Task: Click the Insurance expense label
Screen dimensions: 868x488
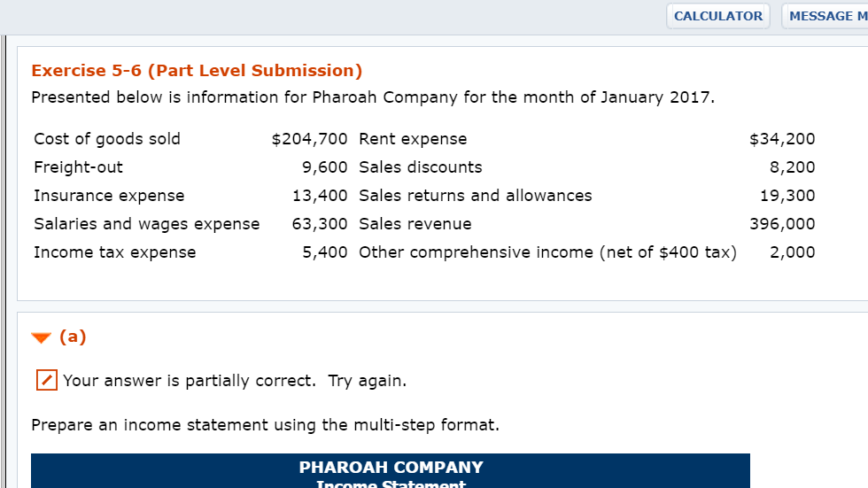Action: click(109, 196)
